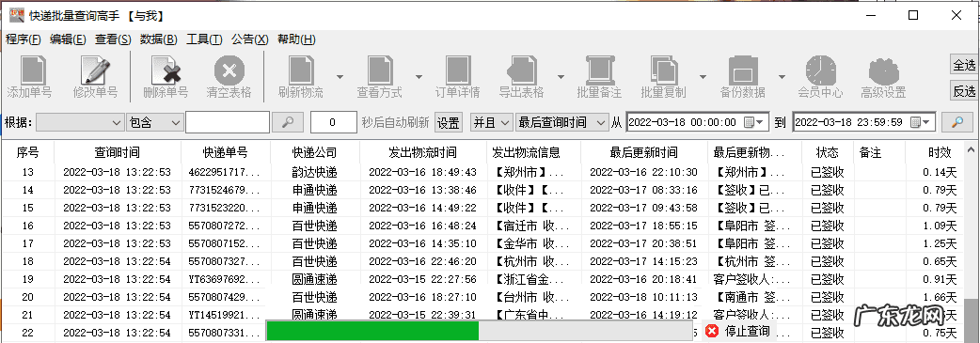
Task: Click the 反选 invert selection button
Action: pos(964,91)
